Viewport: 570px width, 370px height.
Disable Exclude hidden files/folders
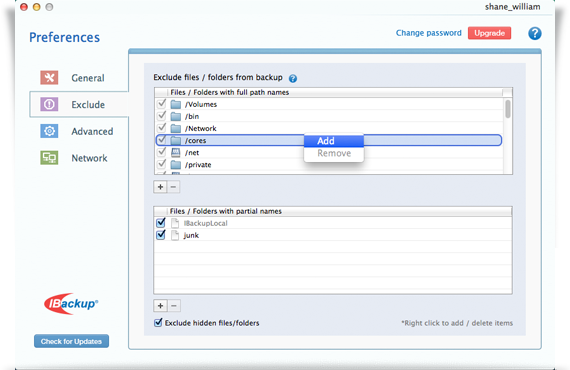(x=158, y=322)
